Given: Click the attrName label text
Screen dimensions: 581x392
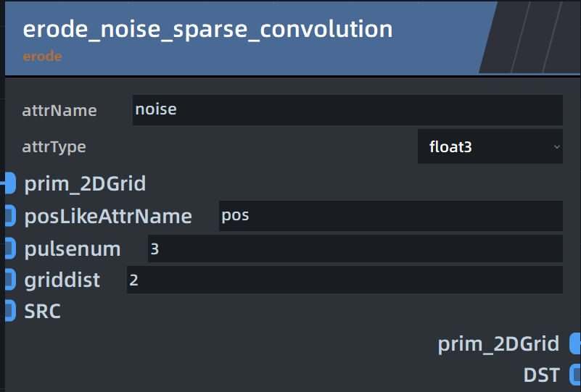Looking at the screenshot, I should [59, 110].
